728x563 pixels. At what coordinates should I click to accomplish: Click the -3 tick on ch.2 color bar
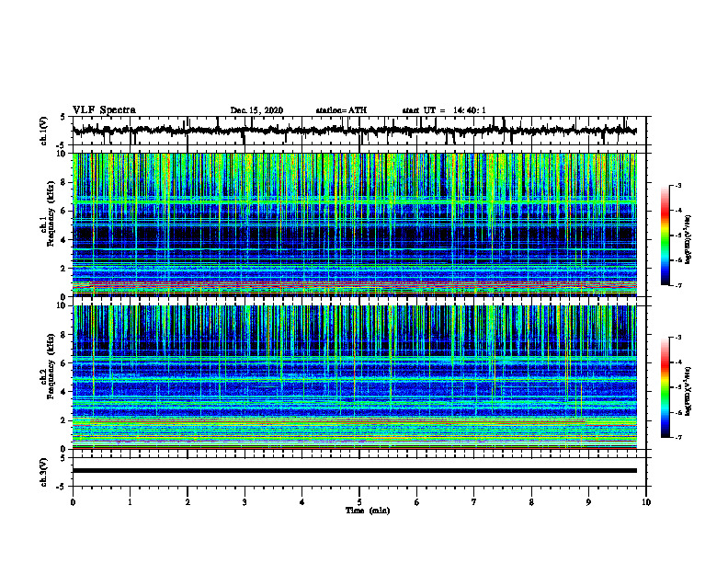pyautogui.click(x=677, y=338)
